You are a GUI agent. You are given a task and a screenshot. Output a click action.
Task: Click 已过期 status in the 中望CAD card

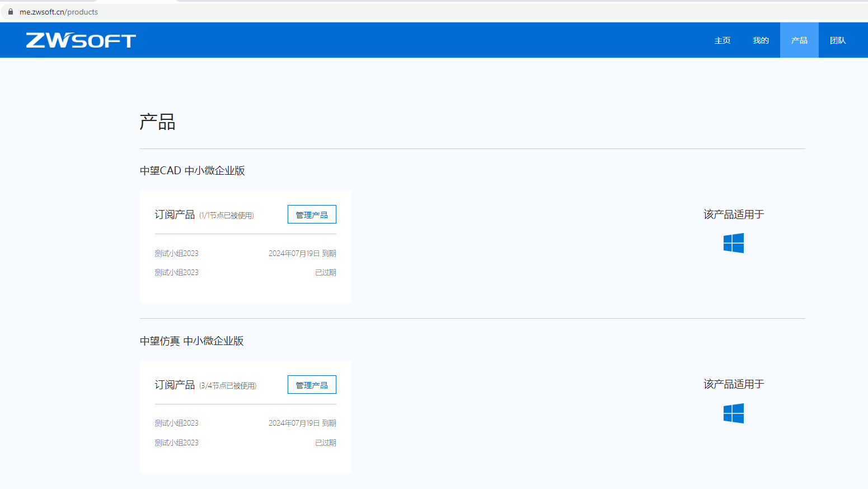tap(326, 272)
